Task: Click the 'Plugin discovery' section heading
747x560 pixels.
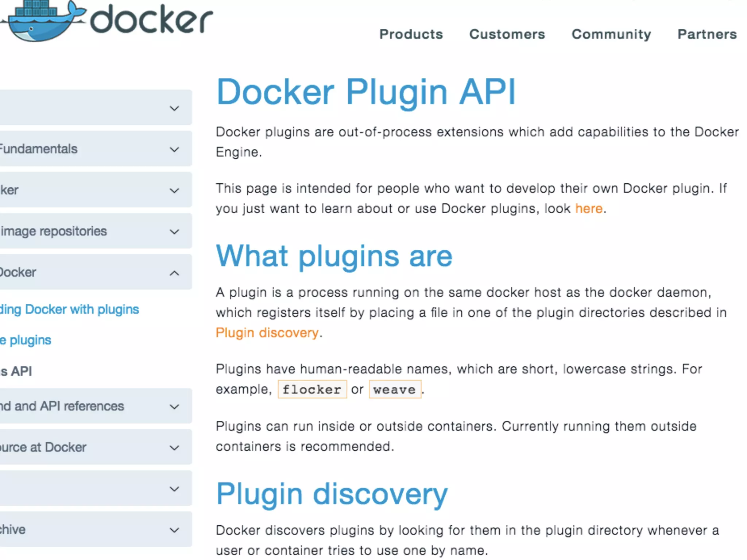Action: (332, 494)
